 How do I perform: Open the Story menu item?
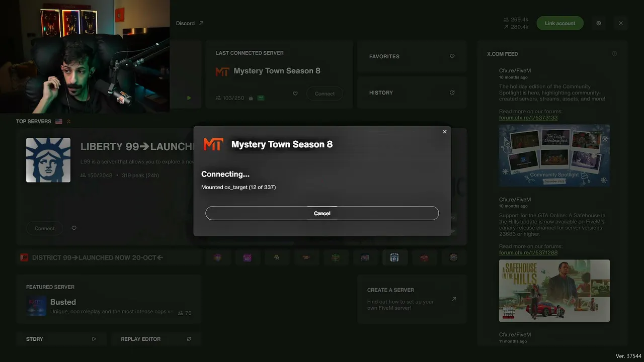[x=61, y=339]
